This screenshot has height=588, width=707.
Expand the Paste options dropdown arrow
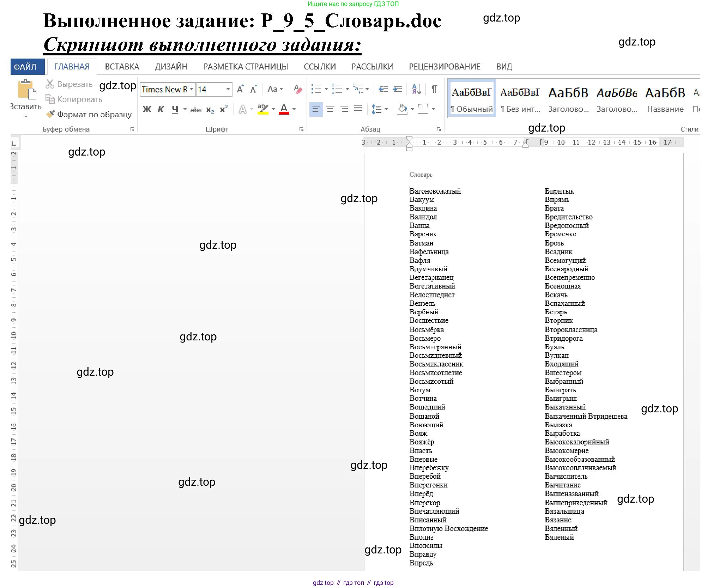25,116
